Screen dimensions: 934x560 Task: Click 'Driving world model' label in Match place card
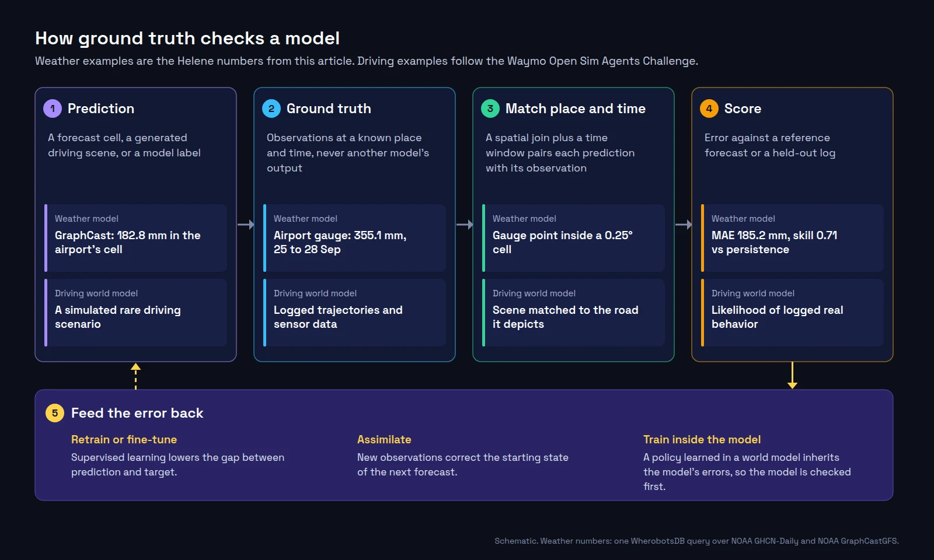pos(534,293)
